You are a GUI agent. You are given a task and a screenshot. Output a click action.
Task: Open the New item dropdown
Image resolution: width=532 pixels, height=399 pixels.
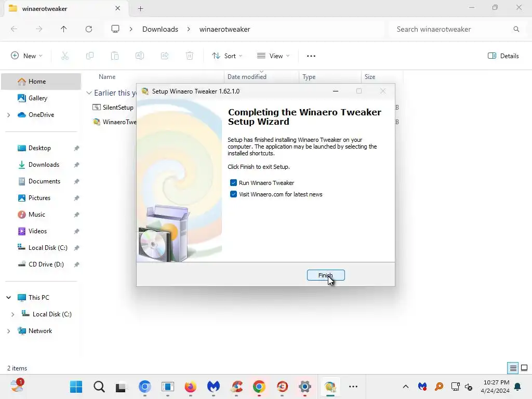click(26, 56)
